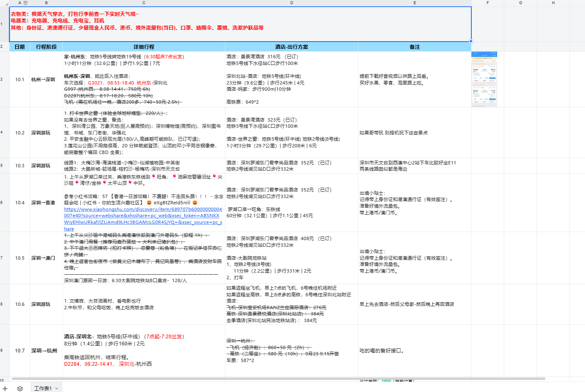The width and height of the screenshot is (585, 392).
Task: Click the train ticket screenshot thumbnail
Action: click(484, 79)
